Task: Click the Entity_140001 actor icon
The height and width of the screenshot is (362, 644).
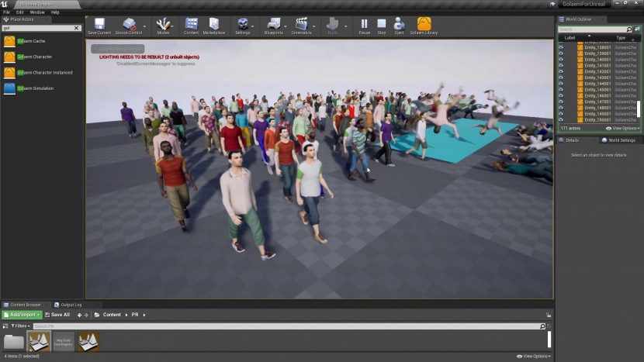Action: [x=580, y=60]
